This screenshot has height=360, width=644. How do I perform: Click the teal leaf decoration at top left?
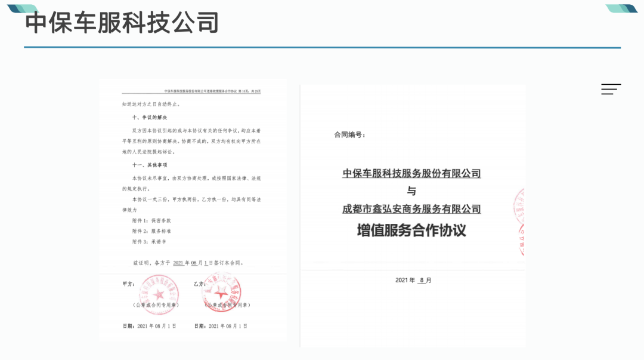(24, 8)
